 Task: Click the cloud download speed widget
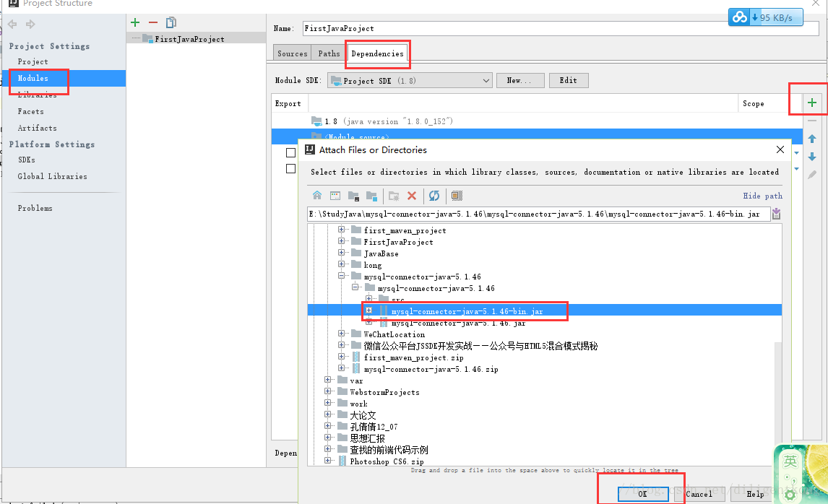766,17
